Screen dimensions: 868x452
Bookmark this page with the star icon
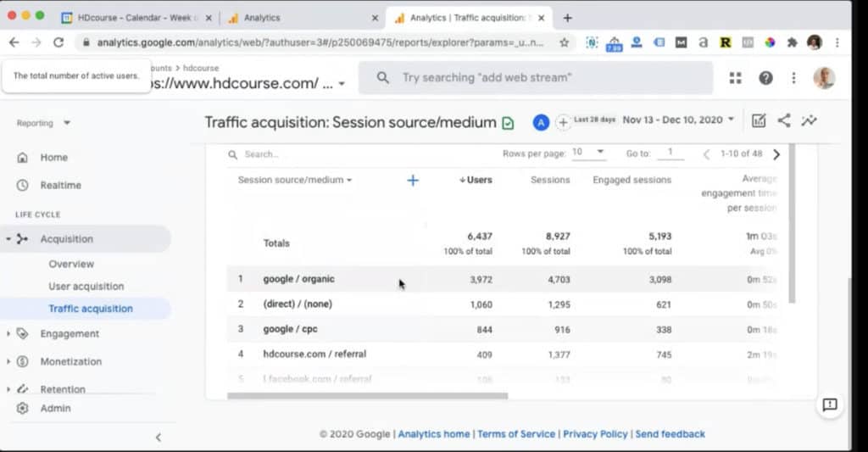[564, 42]
